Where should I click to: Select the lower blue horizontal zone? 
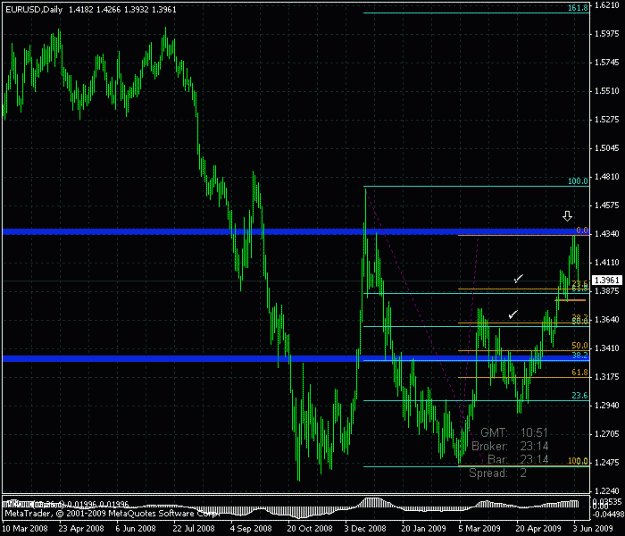[x=295, y=359]
